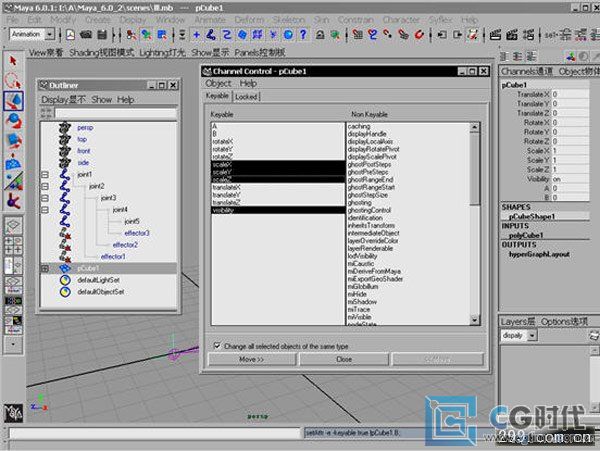600x451 pixels.
Task: Switch to the Locked tab
Action: click(x=246, y=97)
